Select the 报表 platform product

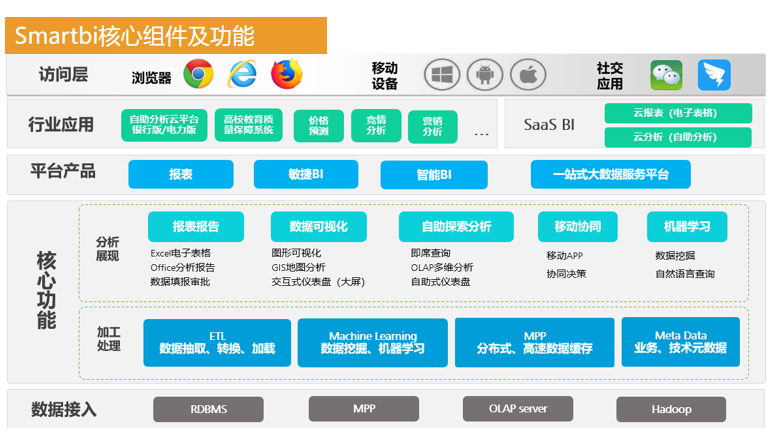181,174
